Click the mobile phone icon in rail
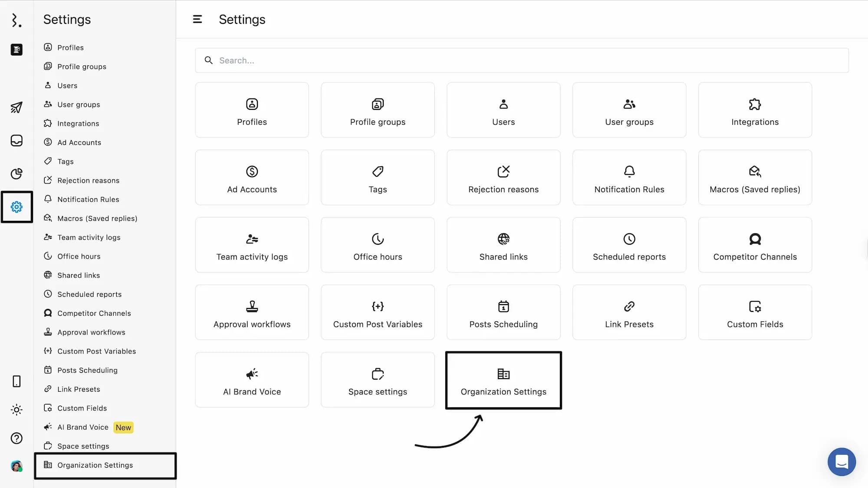 (16, 381)
